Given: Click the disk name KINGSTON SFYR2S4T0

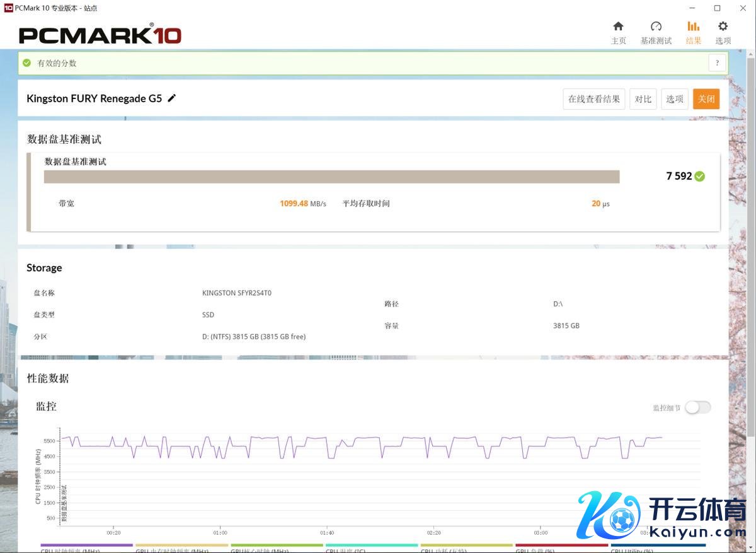Looking at the screenshot, I should pyautogui.click(x=237, y=293).
